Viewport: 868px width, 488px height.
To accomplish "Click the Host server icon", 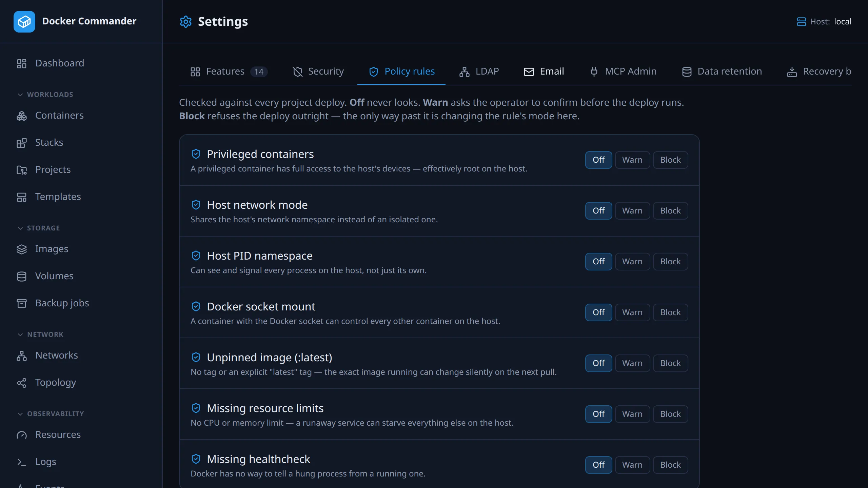I will click(801, 22).
